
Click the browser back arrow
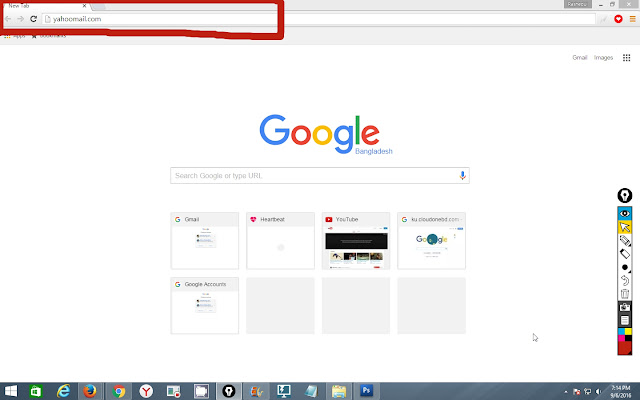tap(8, 19)
